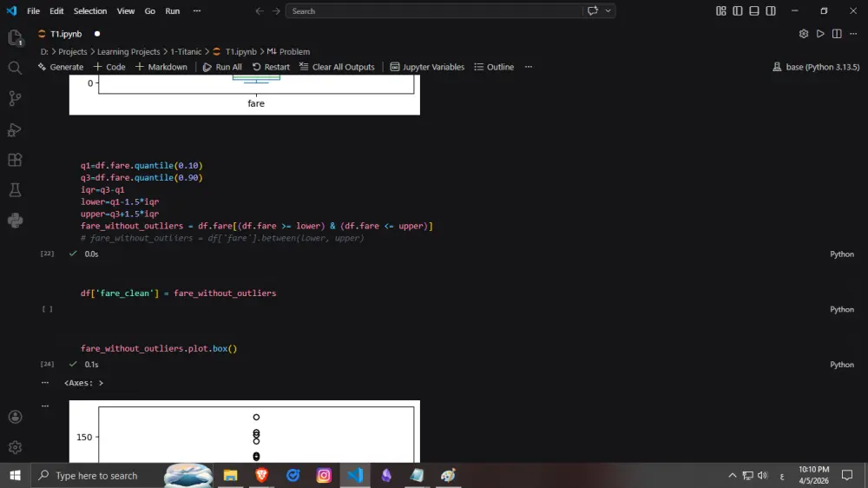
Task: Open Brave browser from the taskbar
Action: [261, 475]
